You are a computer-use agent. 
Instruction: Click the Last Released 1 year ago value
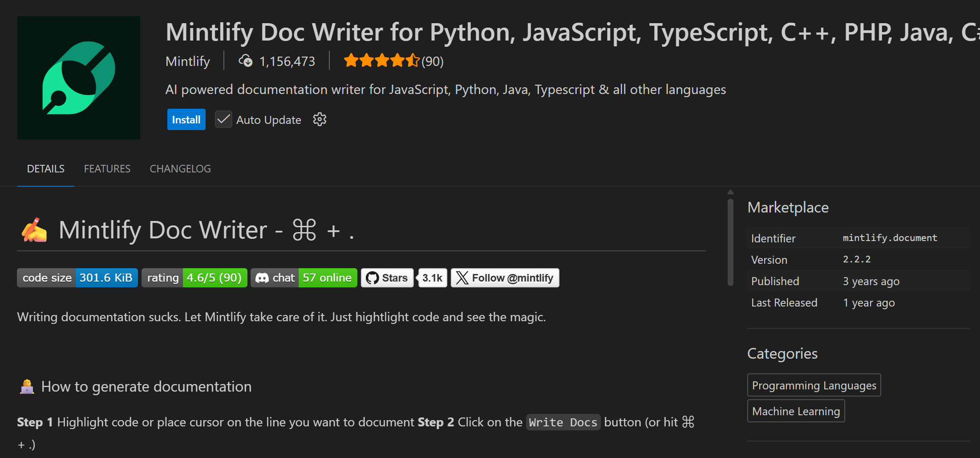click(869, 303)
